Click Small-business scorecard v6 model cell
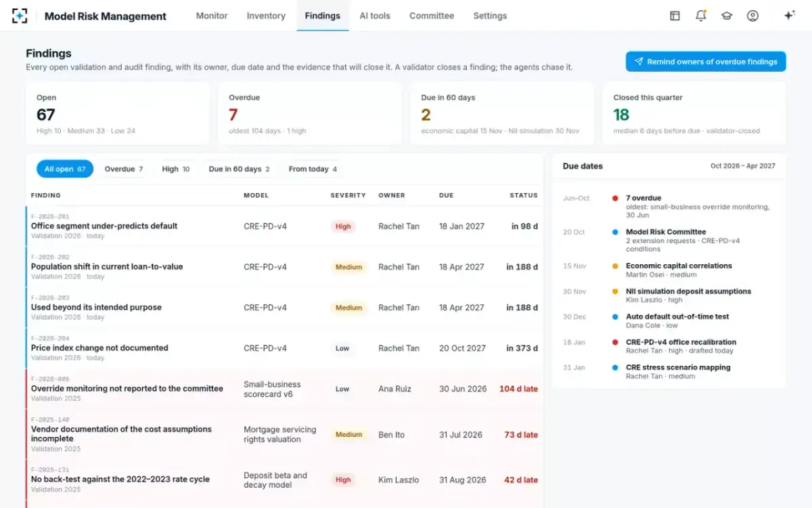The width and height of the screenshot is (812, 508). (272, 389)
